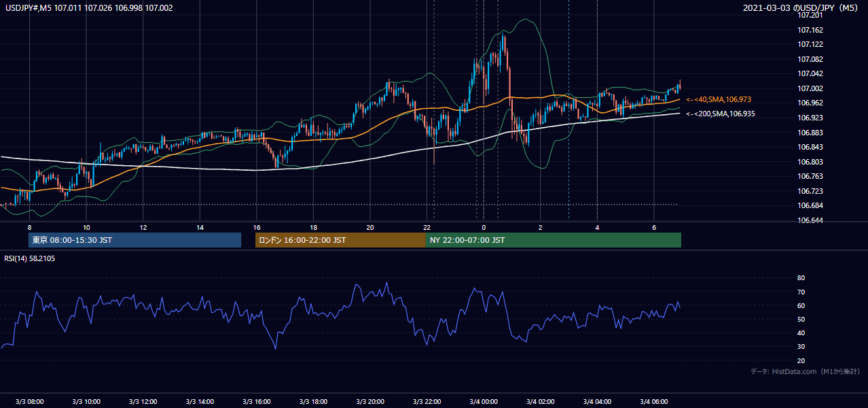
Task: Click RSI axis level 30
Action: click(801, 347)
